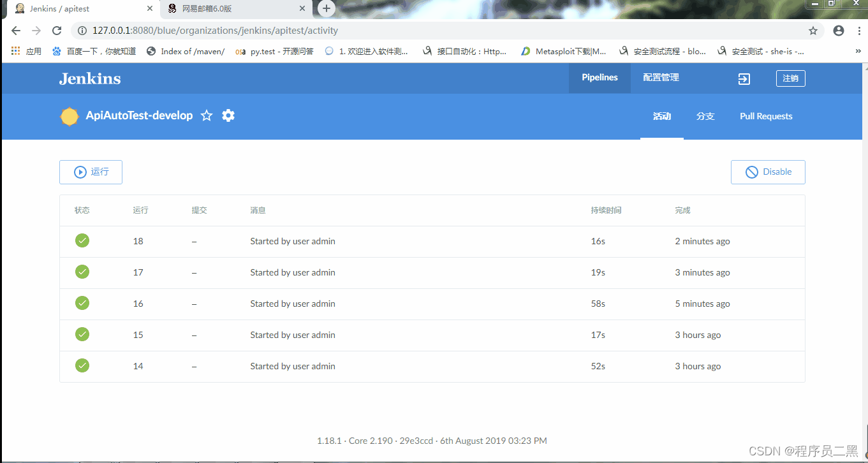Viewport: 868px width, 463px height.
Task: Open 接口自动化 : Http... bookmark
Action: coord(465,51)
